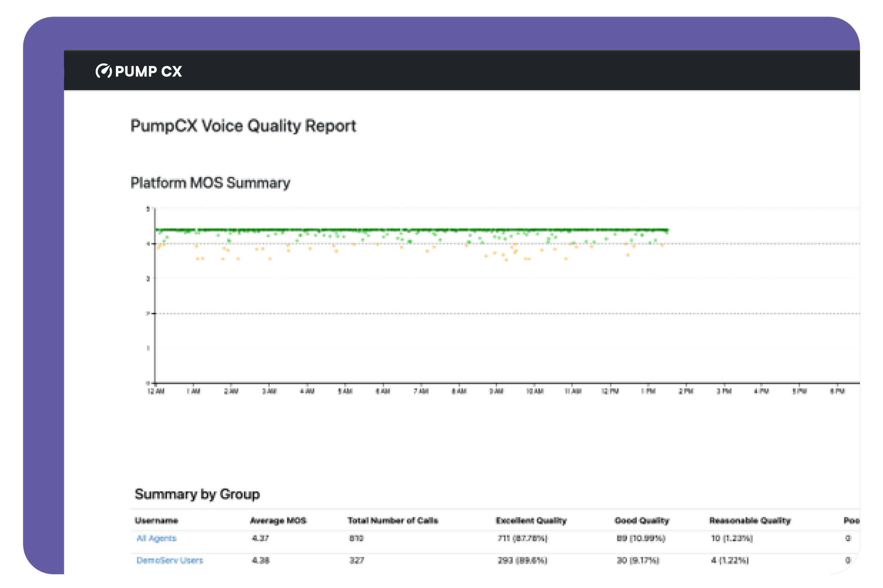Click Good Quality column header
The width and height of the screenshot is (883, 588).
click(642, 521)
